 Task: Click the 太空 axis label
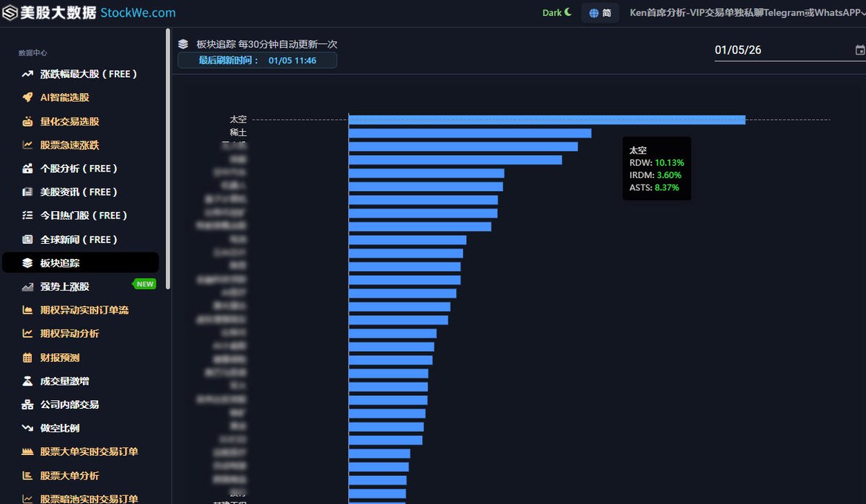click(238, 120)
